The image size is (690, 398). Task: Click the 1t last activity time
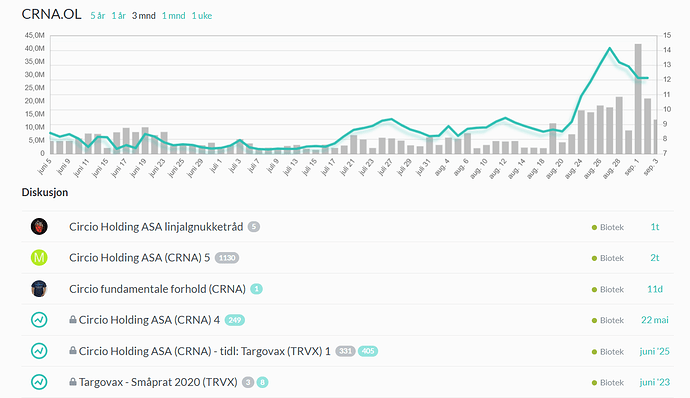click(655, 227)
